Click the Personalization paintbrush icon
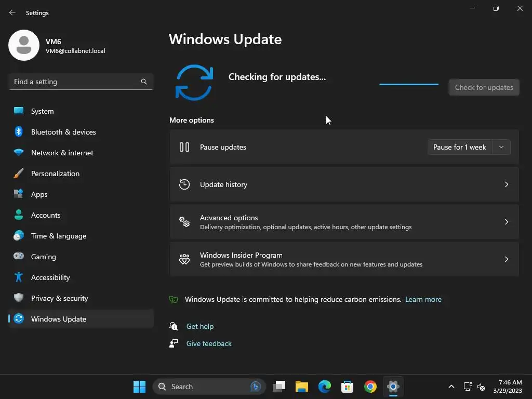The width and height of the screenshot is (532, 399). tap(19, 174)
